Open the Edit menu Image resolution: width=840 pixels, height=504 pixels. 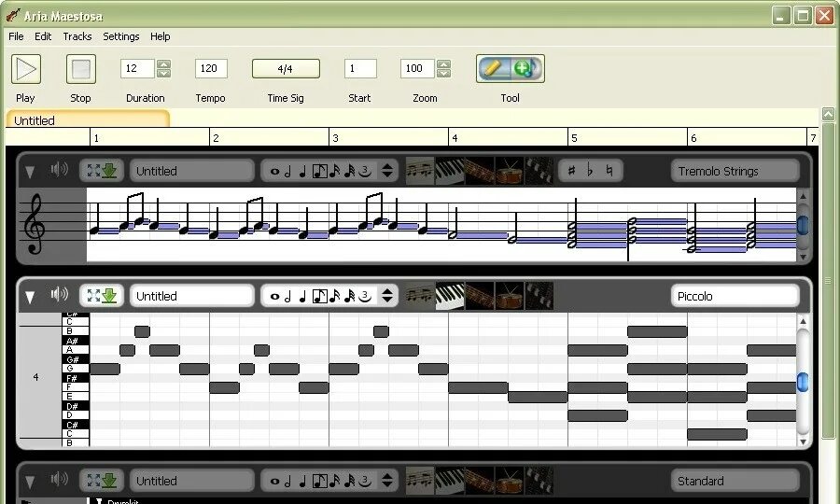click(x=43, y=36)
